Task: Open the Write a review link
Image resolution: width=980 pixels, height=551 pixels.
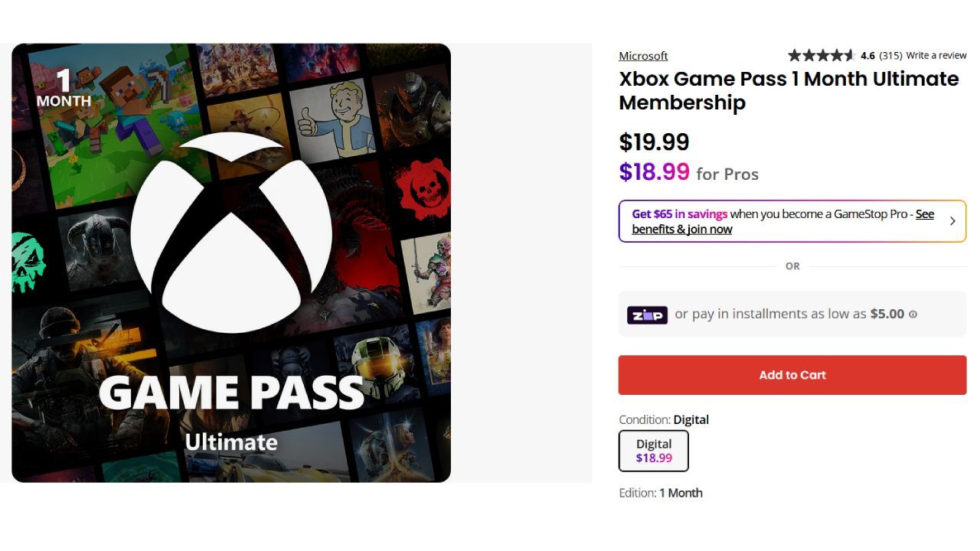Action: (x=936, y=55)
